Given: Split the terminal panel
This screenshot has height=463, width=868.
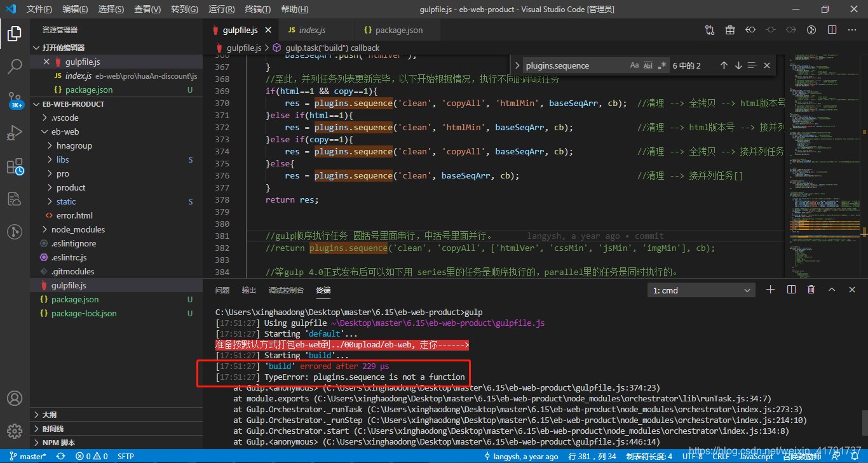Looking at the screenshot, I should pyautogui.click(x=791, y=290).
